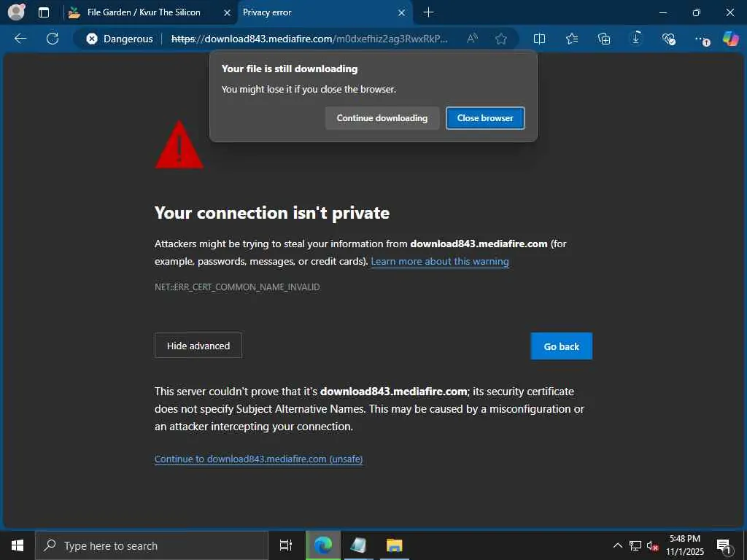Viewport: 747px width, 560px height.
Task: Click the red warning triangle icon
Action: click(x=179, y=145)
